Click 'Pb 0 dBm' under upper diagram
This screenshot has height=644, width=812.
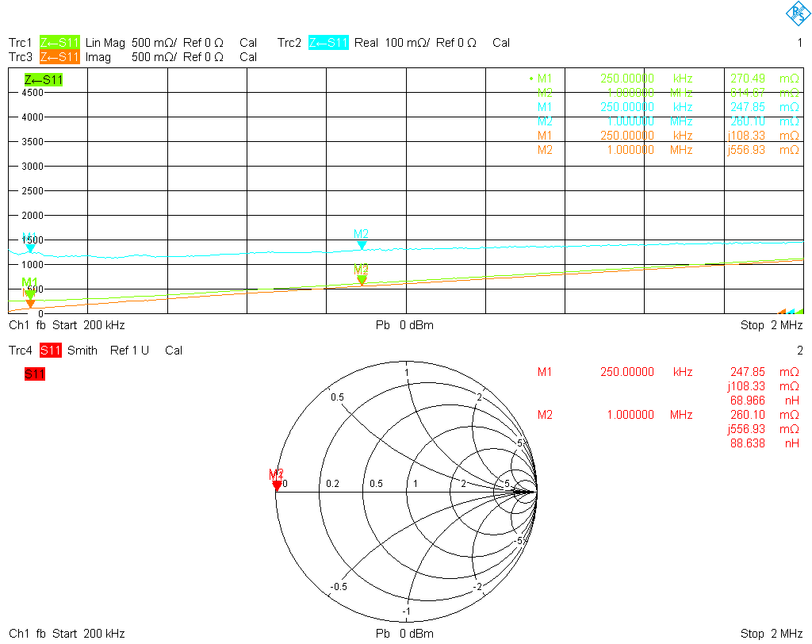point(404,325)
